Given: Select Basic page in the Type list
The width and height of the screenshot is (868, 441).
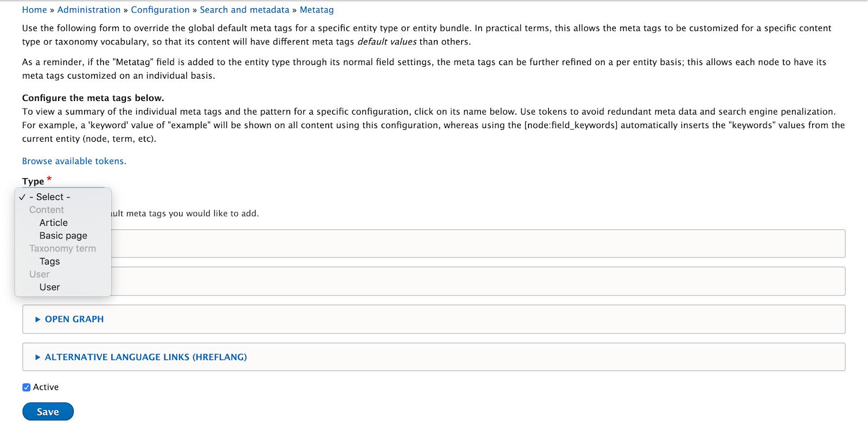Looking at the screenshot, I should click(63, 236).
